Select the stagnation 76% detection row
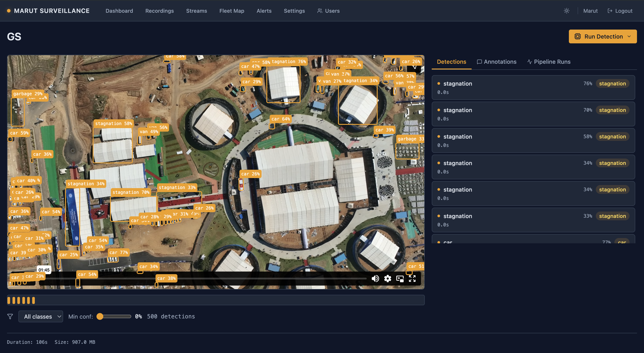Image resolution: width=644 pixels, height=353 pixels. [x=533, y=88]
